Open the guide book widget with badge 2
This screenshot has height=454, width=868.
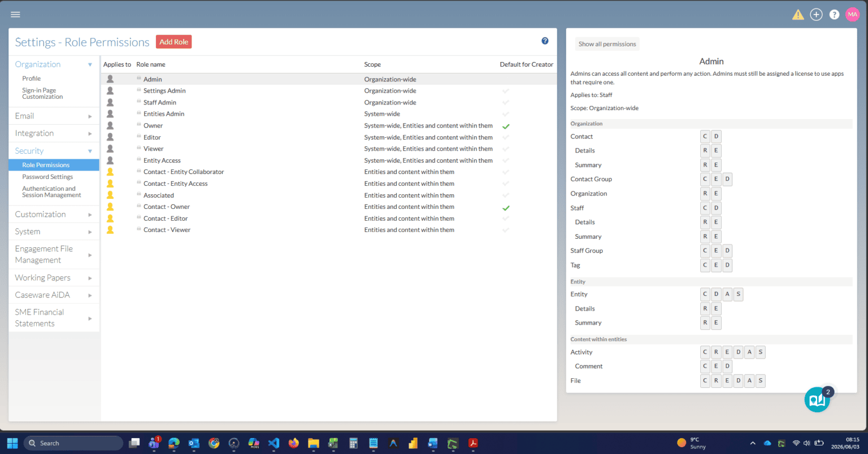[x=817, y=400]
